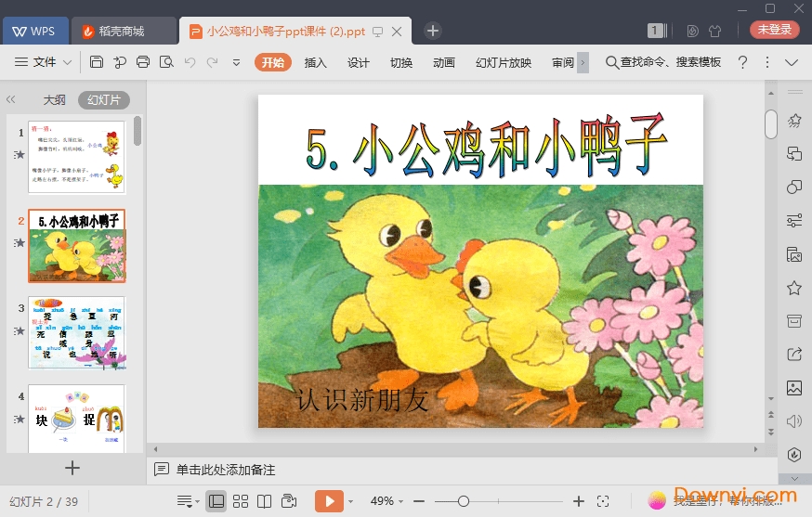Viewport: 812px width, 517px height.
Task: Start slideshow with orange play button
Action: [x=329, y=501]
